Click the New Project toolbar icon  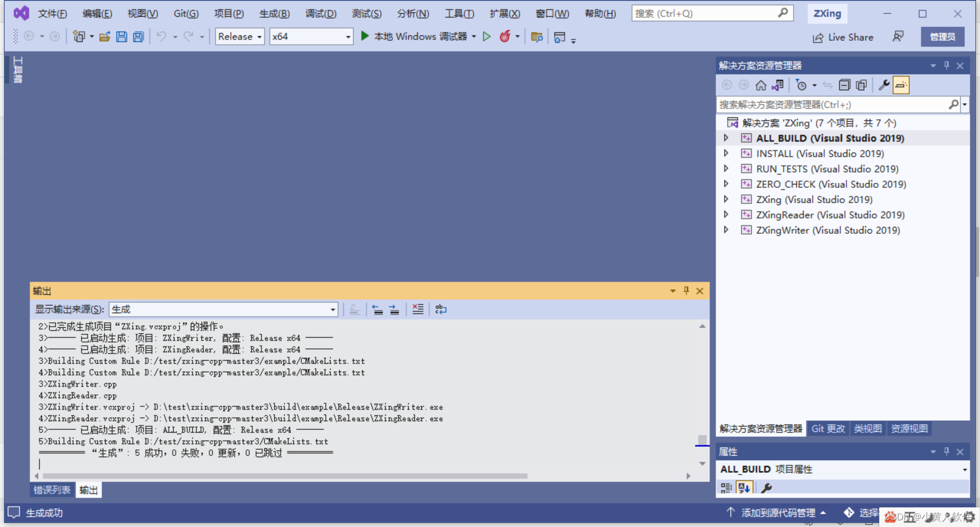pyautogui.click(x=79, y=36)
